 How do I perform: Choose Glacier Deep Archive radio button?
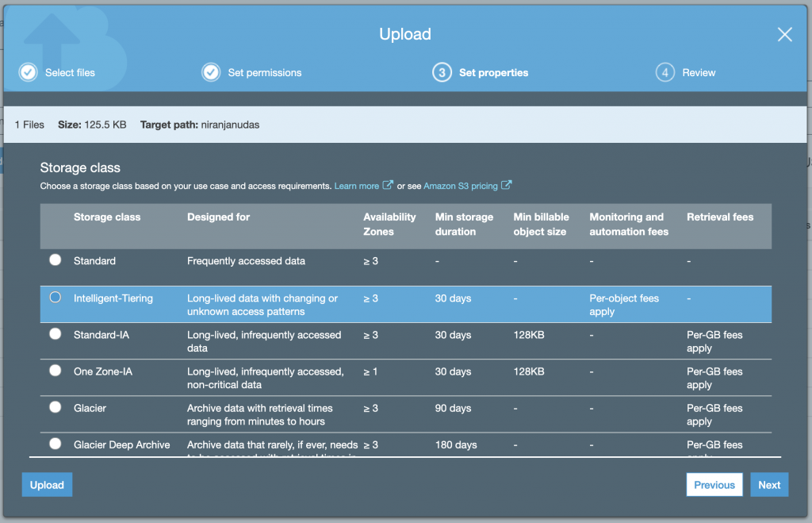(55, 444)
